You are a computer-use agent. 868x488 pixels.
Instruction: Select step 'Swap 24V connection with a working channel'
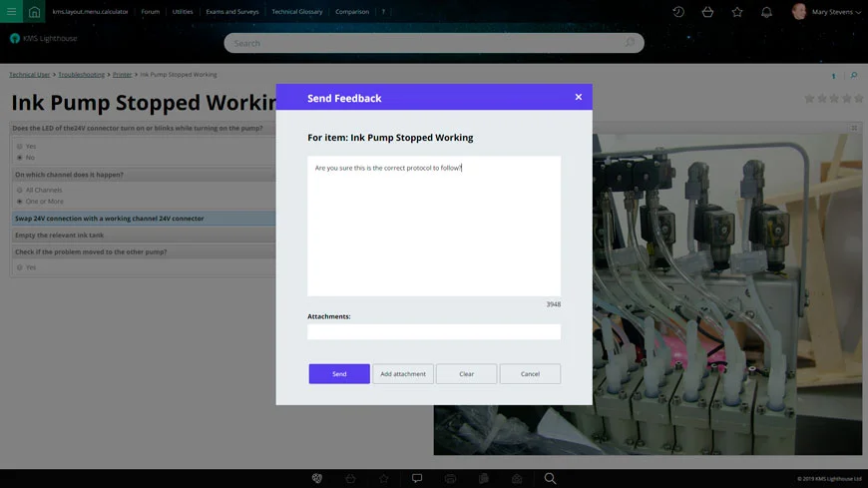[x=144, y=219]
